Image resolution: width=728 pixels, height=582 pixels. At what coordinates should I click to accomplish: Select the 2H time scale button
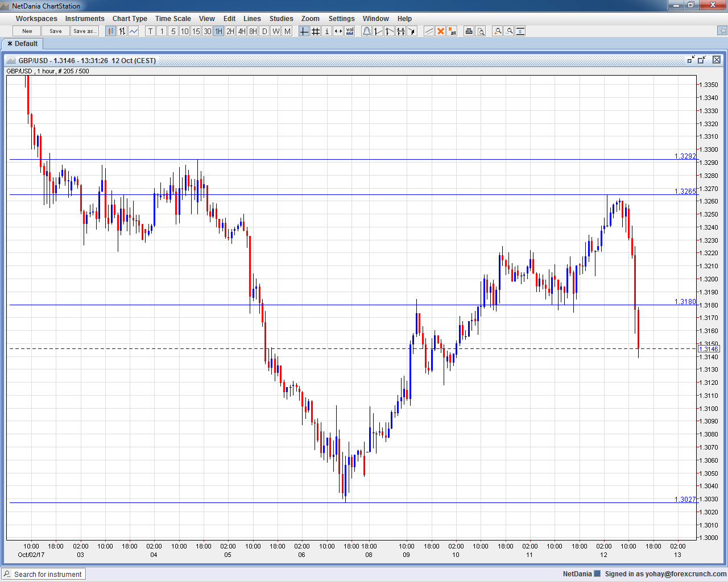click(x=230, y=31)
